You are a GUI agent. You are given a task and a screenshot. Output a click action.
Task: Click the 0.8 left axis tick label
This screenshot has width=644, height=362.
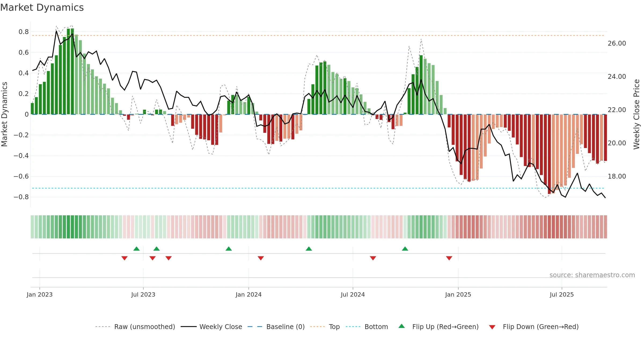coord(24,32)
